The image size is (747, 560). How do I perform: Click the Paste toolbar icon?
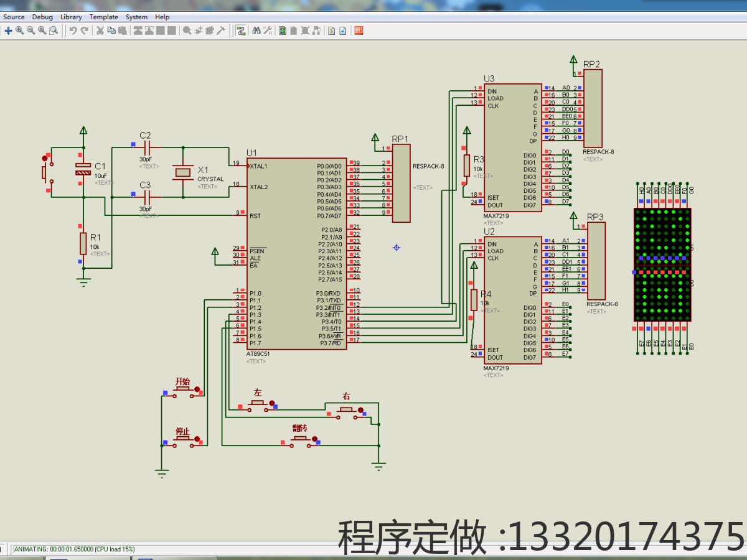coord(121,30)
